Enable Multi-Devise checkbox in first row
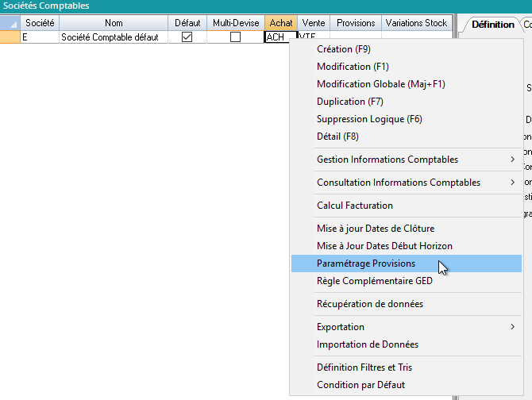Screen dimensions: 532x400 pos(236,37)
